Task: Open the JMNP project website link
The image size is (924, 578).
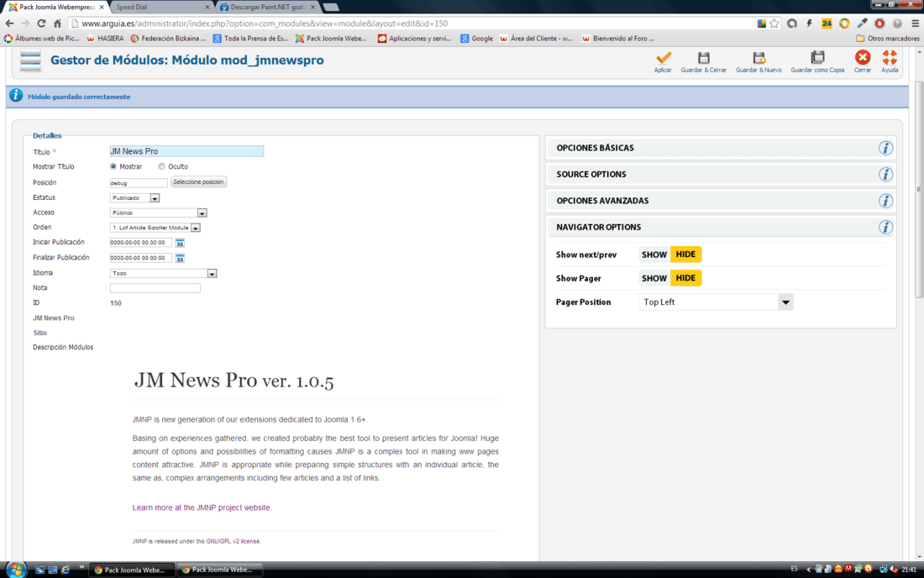Action: tap(201, 507)
